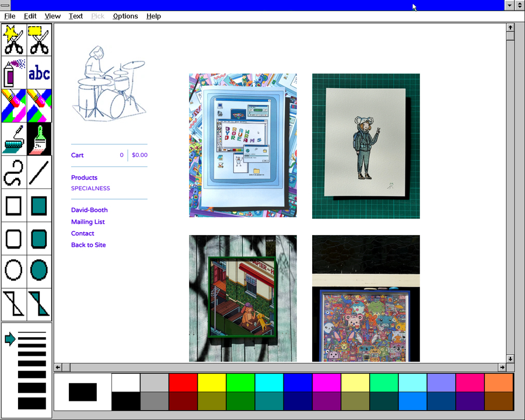The image size is (525, 420).
Task: Click the Back to Site link
Action: [x=89, y=245]
